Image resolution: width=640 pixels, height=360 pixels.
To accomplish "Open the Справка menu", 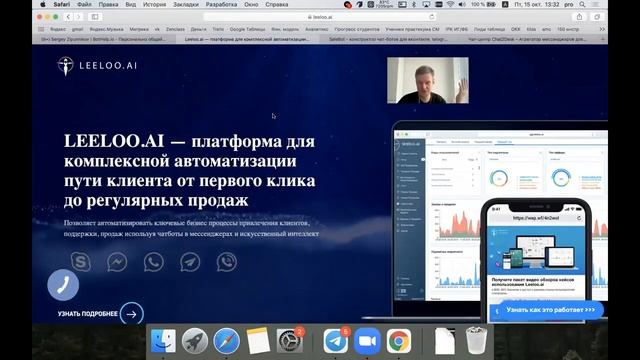I will (x=277, y=4).
